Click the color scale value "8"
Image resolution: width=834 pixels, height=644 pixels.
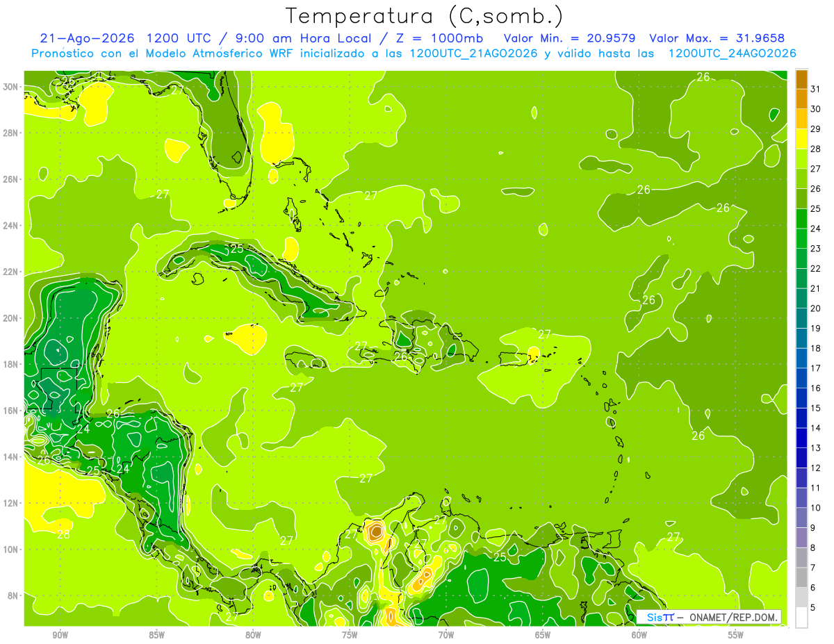pyautogui.click(x=814, y=548)
